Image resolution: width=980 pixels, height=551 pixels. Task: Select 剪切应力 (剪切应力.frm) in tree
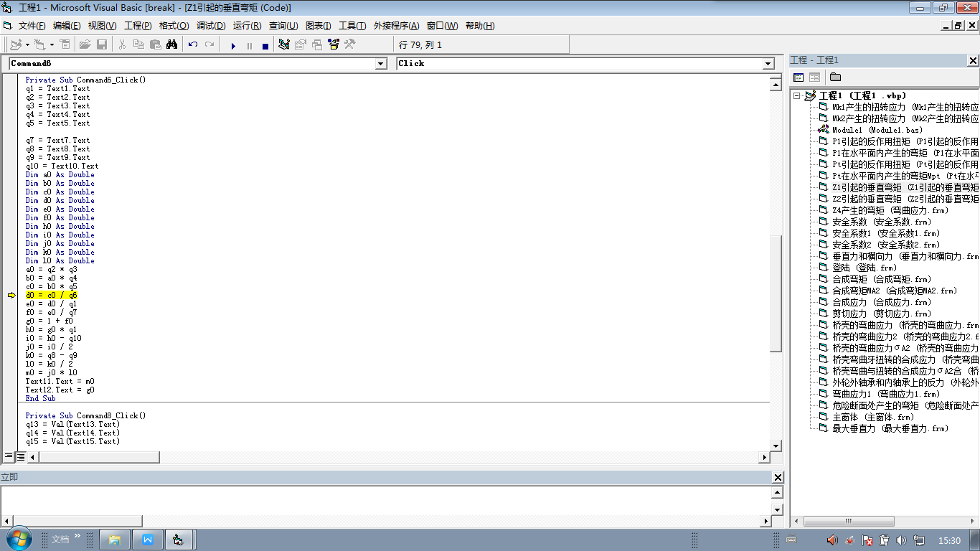881,314
